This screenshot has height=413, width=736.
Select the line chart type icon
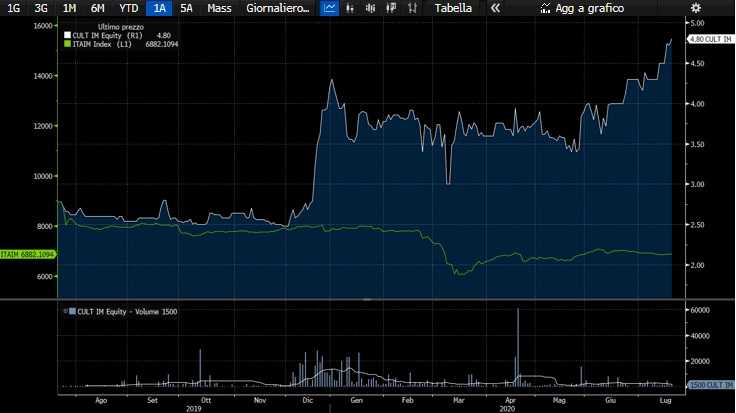329,8
